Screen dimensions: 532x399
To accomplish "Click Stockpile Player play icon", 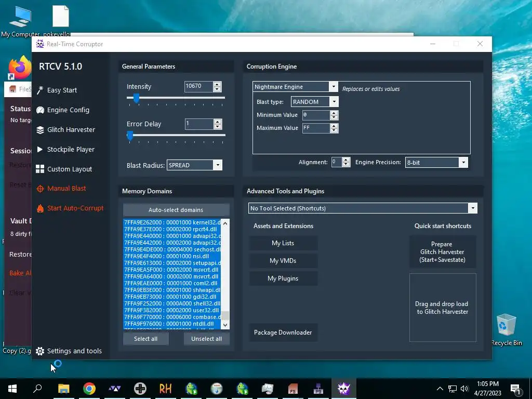I will 39,149.
